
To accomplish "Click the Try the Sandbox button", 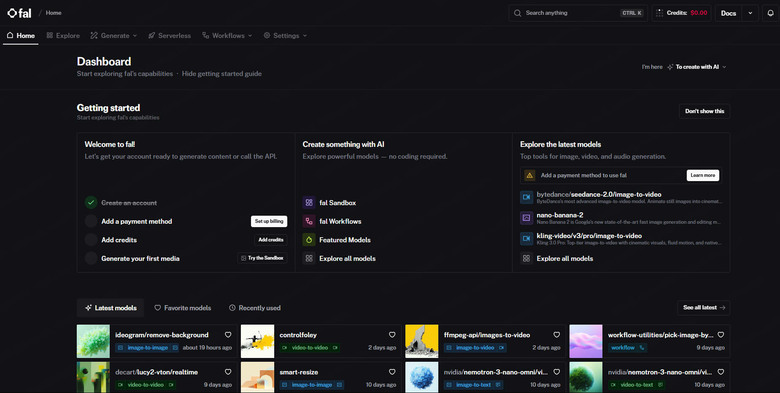I will pyautogui.click(x=262, y=258).
